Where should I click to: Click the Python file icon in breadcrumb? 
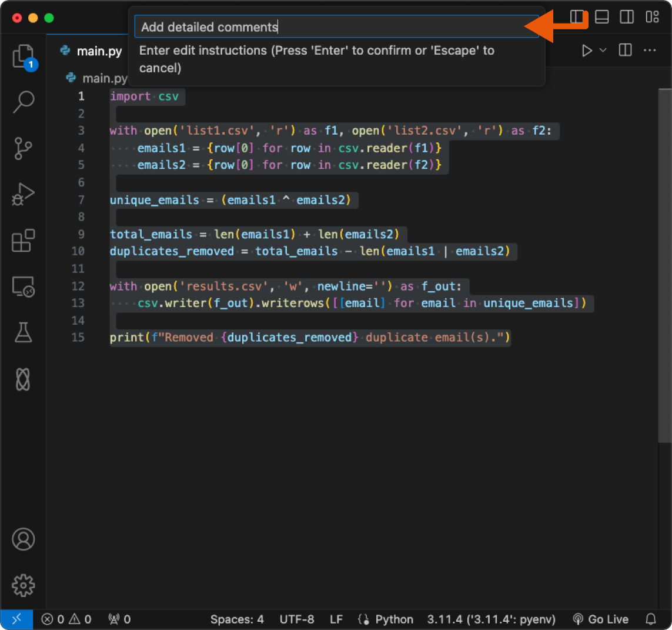[x=71, y=78]
